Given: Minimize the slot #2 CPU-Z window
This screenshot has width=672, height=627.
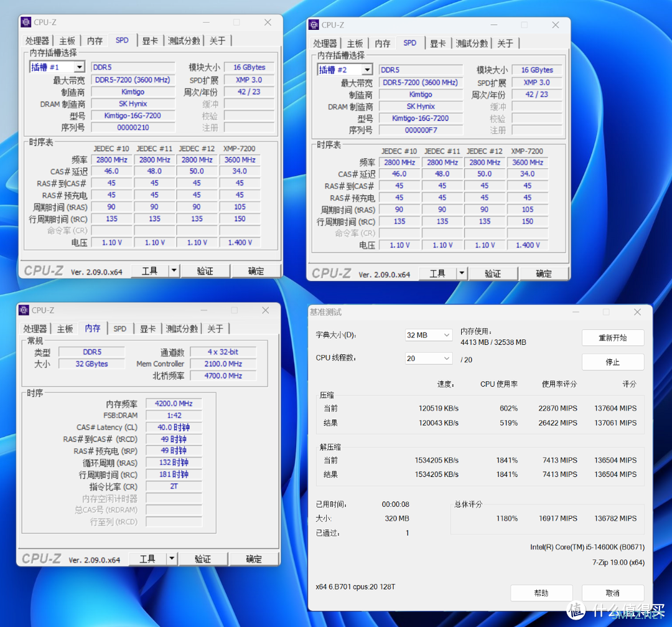Looking at the screenshot, I should coord(493,25).
